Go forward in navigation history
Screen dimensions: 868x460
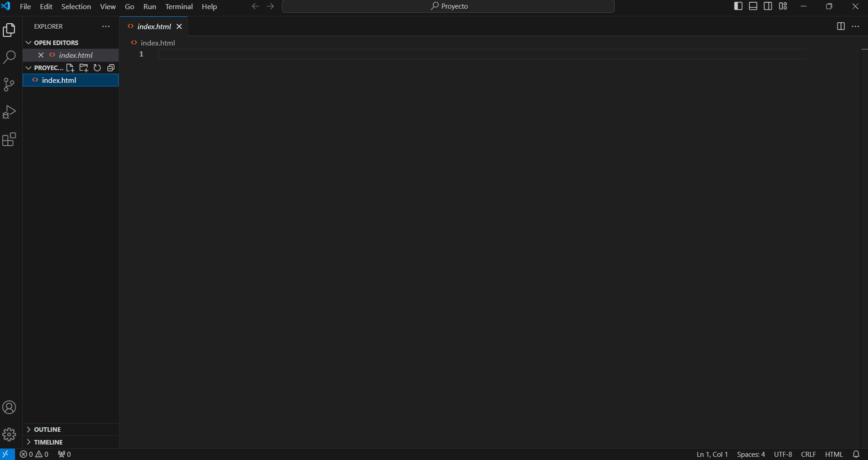[x=271, y=6]
